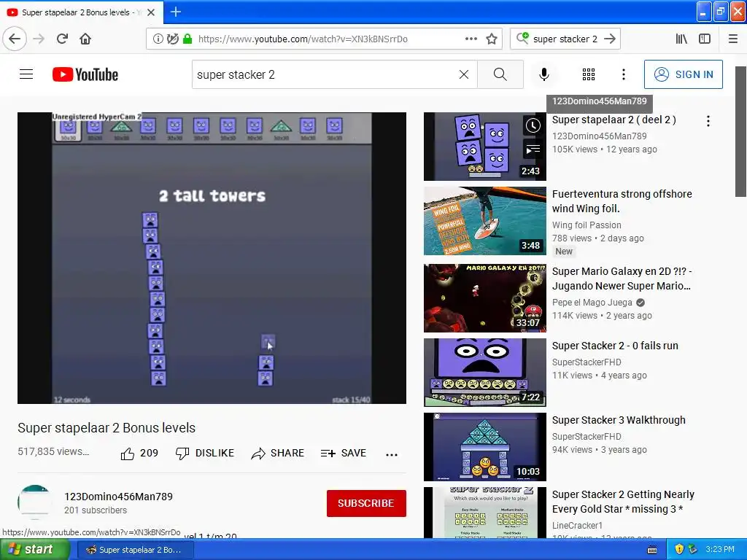Open Super Mario Galaxy en 2D thumbnail
The width and height of the screenshot is (747, 560).
(484, 298)
